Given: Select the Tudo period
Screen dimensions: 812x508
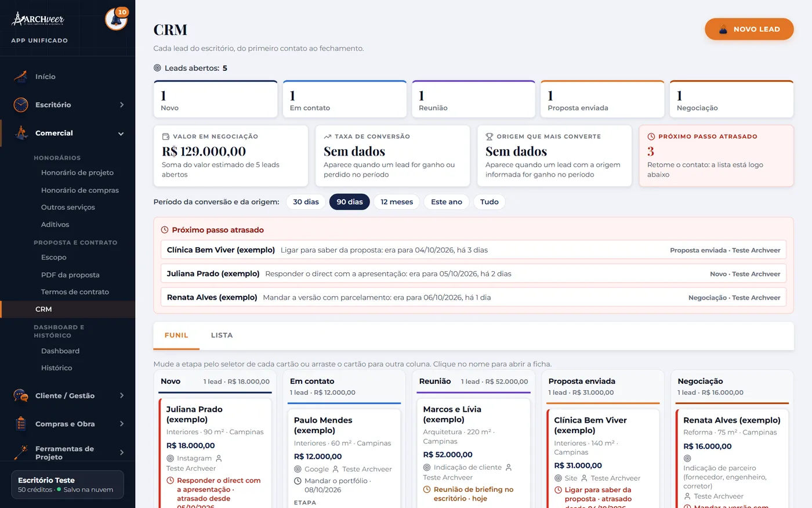Looking at the screenshot, I should tap(490, 202).
